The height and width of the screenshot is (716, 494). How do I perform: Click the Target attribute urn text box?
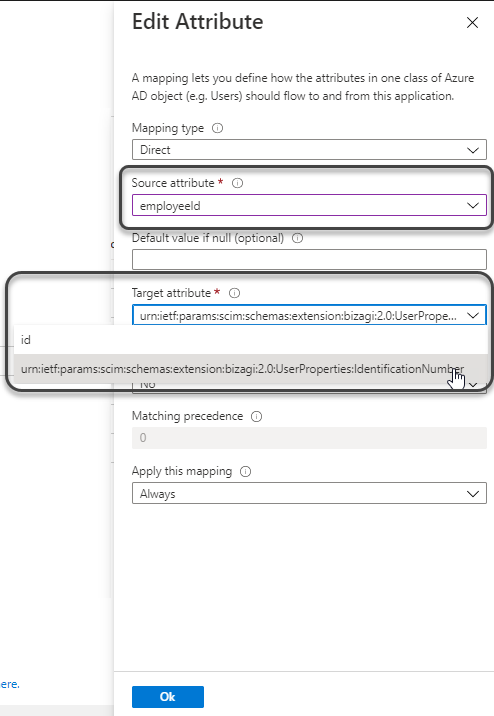point(299,316)
